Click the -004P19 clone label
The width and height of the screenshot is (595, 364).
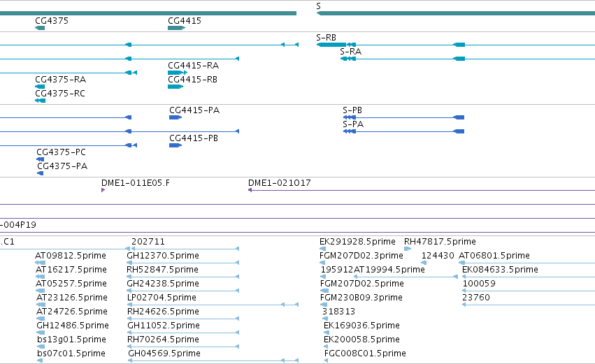coord(18,225)
